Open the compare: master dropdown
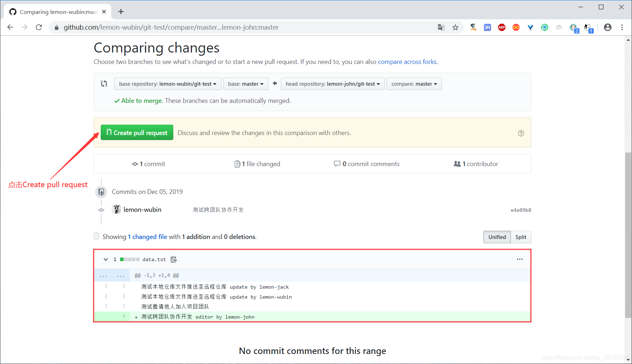 click(414, 84)
